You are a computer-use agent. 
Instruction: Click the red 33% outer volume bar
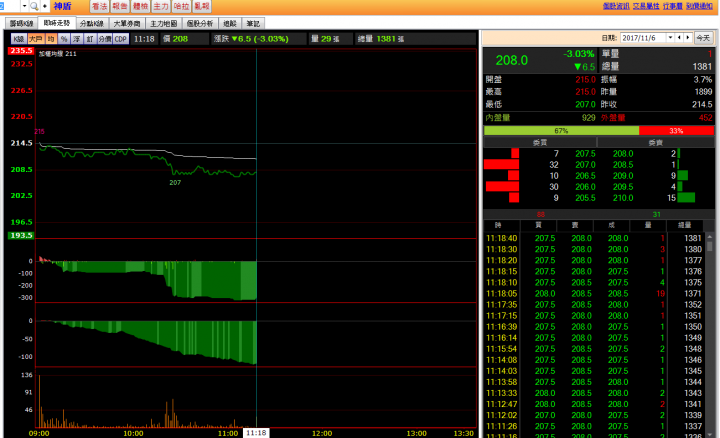(x=676, y=131)
